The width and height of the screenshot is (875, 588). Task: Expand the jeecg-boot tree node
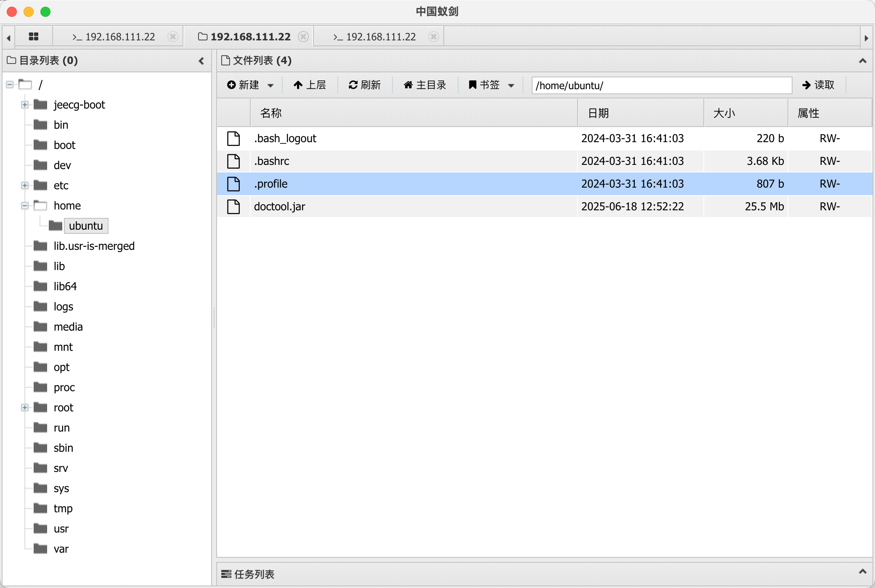[x=25, y=105]
